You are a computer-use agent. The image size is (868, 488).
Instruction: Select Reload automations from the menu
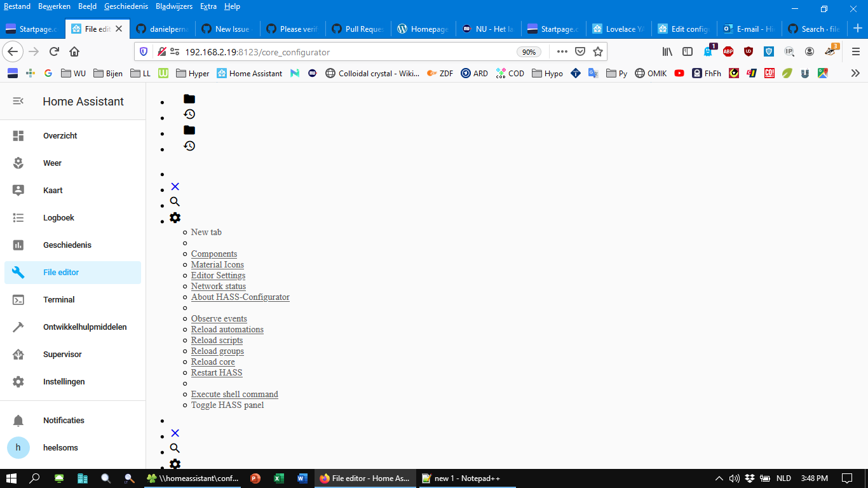227,329
